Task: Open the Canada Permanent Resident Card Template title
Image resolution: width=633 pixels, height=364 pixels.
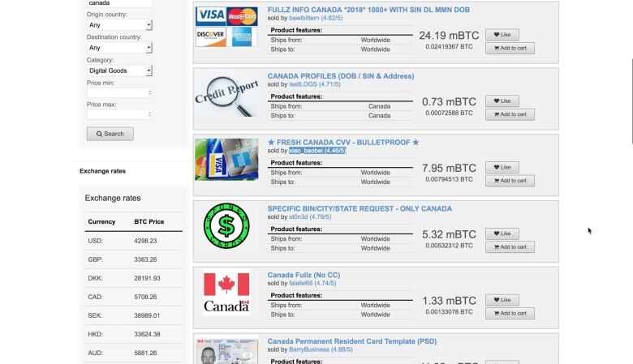Action: point(352,341)
